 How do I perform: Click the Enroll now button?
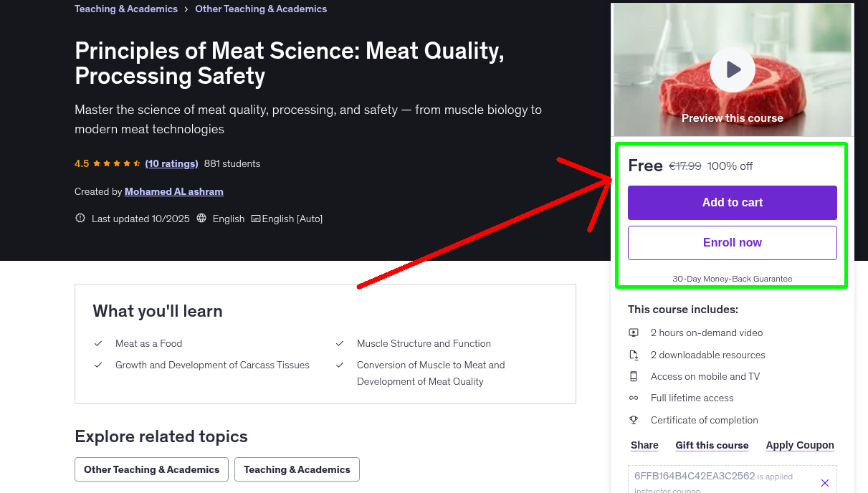tap(732, 242)
